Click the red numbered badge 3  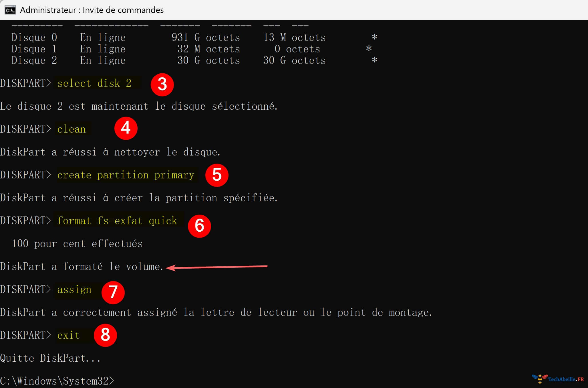coord(162,84)
